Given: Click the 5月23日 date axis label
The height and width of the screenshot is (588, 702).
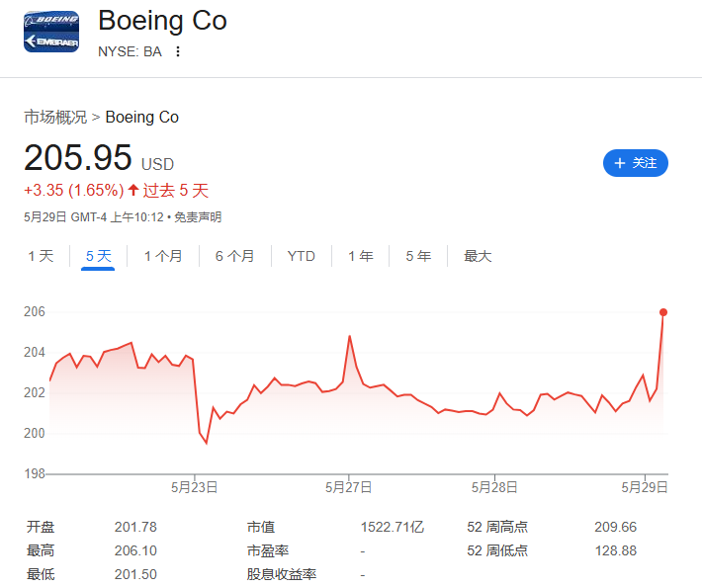Looking at the screenshot, I should (x=194, y=486).
